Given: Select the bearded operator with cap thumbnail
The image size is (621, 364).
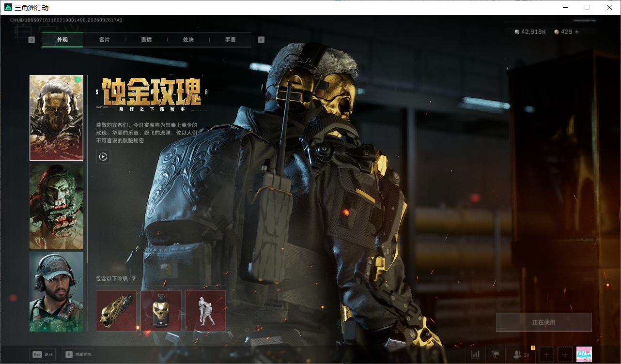Looking at the screenshot, I should [56, 292].
